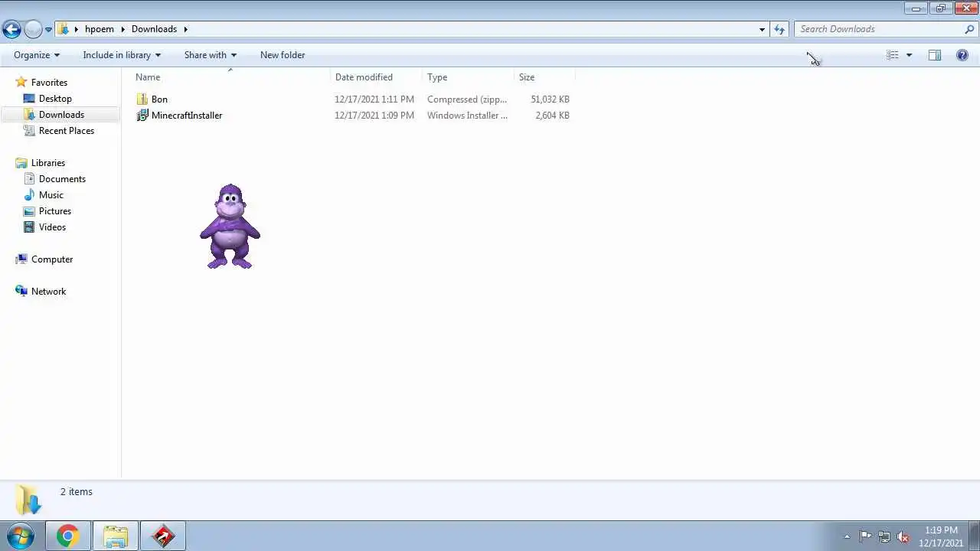This screenshot has width=980, height=551.
Task: Select Favorites in the navigation pane
Action: point(49,83)
